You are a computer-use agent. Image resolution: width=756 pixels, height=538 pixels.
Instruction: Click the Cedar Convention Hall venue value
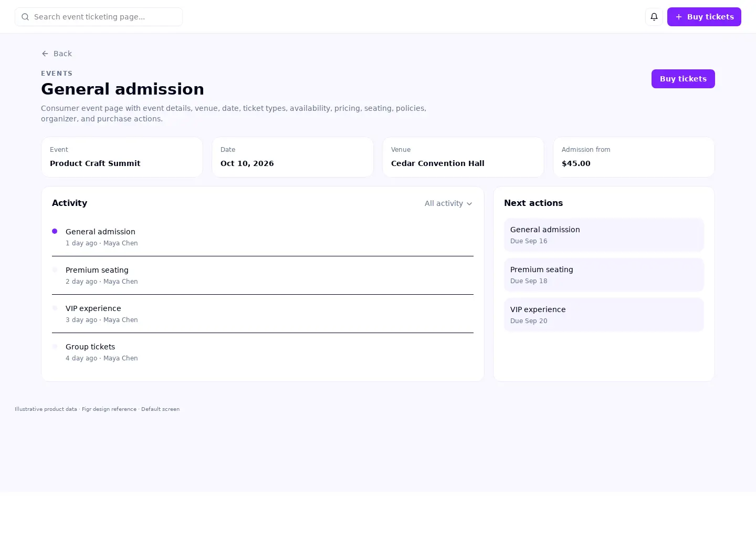pos(438,163)
